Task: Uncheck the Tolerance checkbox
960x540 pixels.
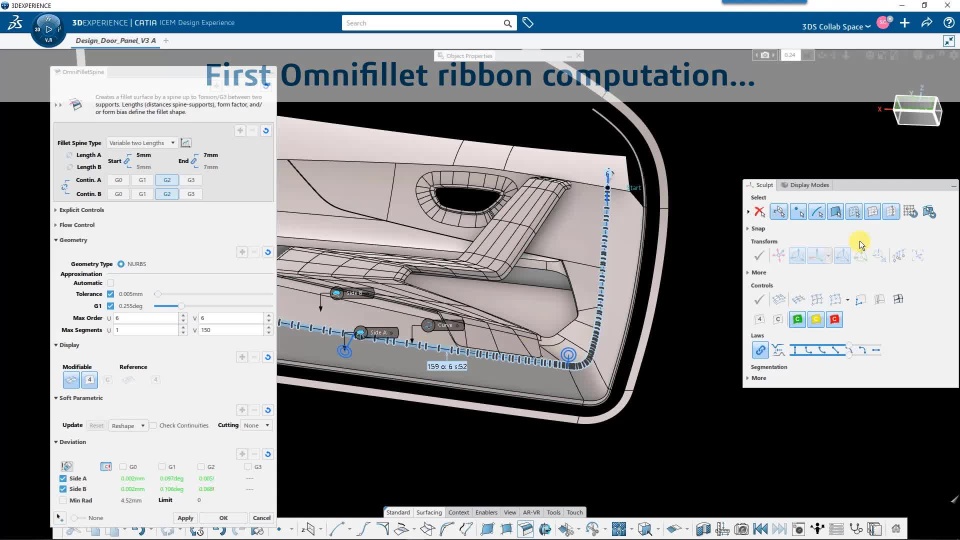Action: click(110, 294)
